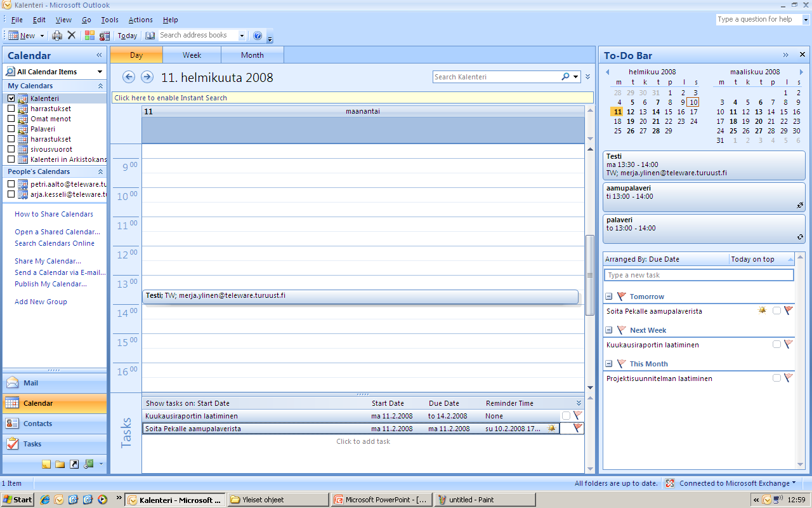This screenshot has height=508, width=812.
Task: Go to the previous day arrow
Action: tap(129, 77)
